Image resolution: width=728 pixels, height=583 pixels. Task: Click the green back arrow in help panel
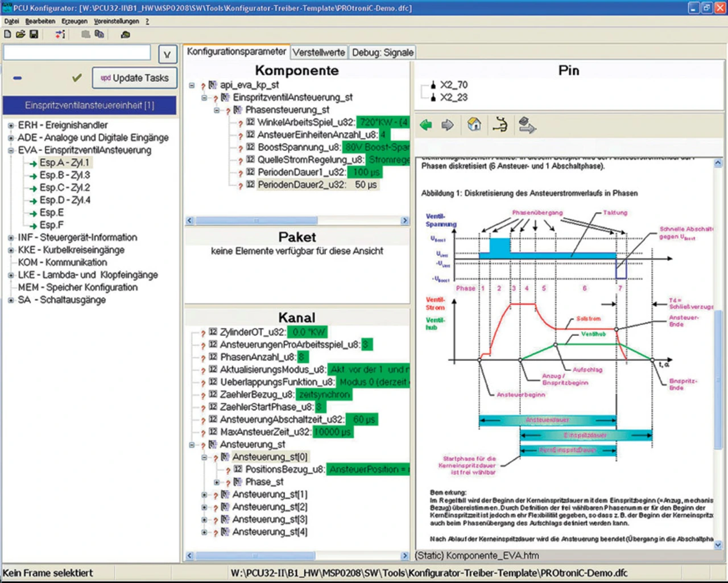(x=425, y=125)
